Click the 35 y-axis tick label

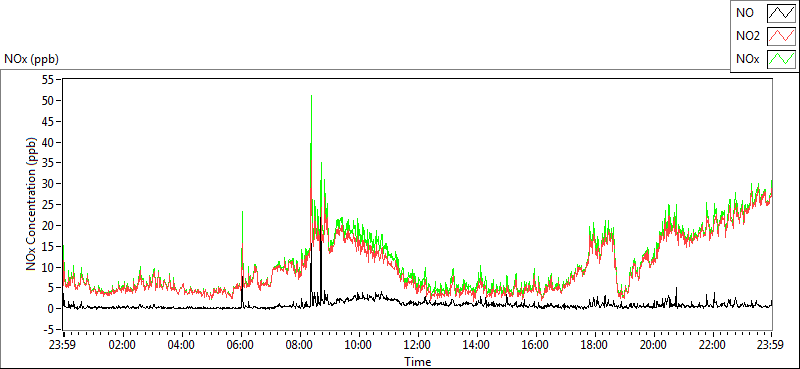tap(47, 163)
